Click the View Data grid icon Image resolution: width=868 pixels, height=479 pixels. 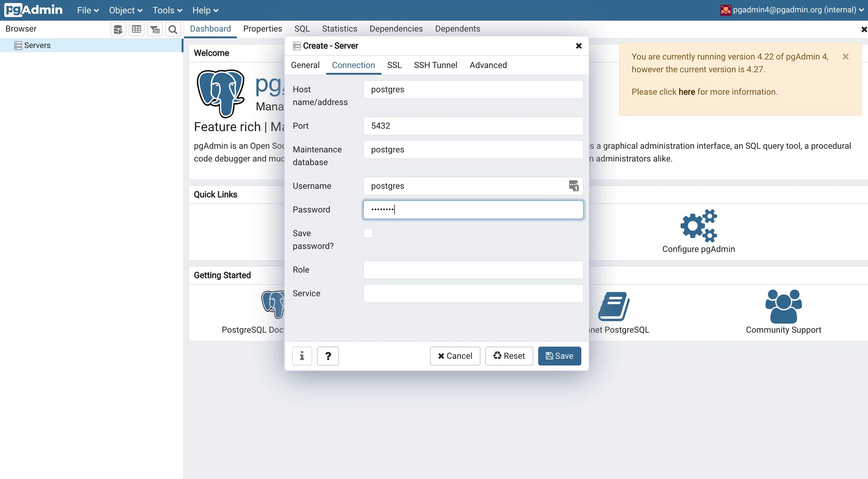136,29
